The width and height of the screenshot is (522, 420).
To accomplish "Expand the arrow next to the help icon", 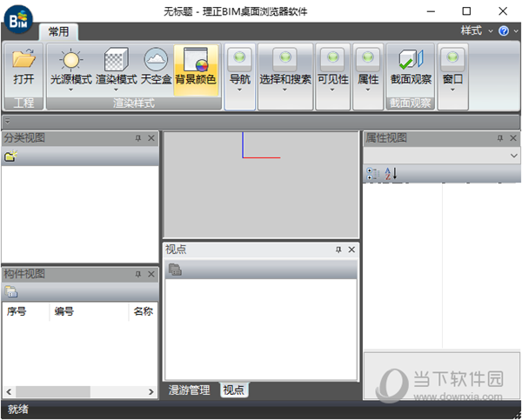I will (516, 31).
